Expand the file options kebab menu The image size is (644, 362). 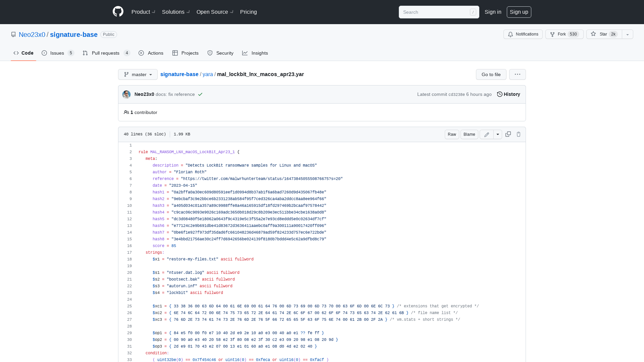click(x=518, y=74)
